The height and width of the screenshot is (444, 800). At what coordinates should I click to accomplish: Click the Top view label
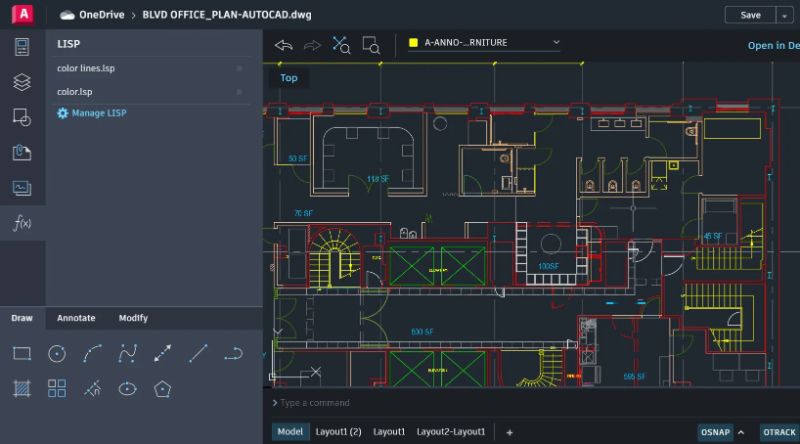tap(289, 78)
